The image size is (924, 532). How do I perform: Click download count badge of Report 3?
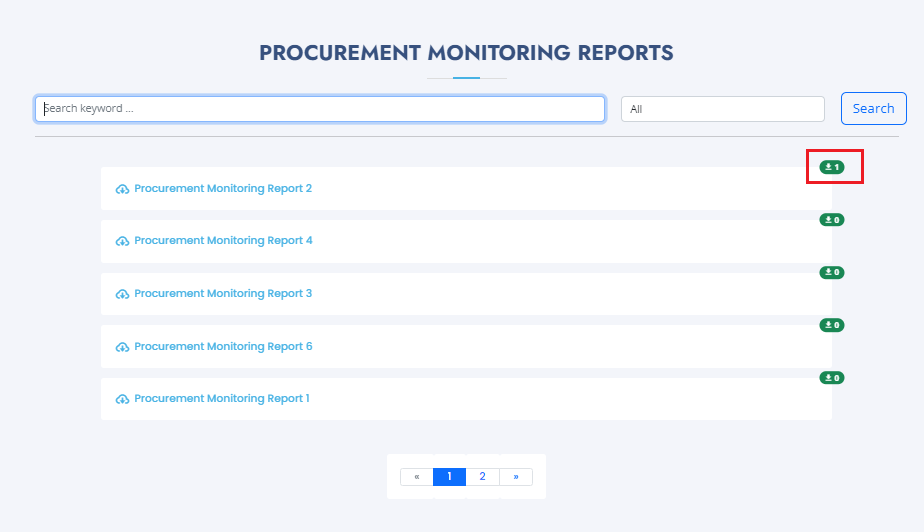coord(831,272)
